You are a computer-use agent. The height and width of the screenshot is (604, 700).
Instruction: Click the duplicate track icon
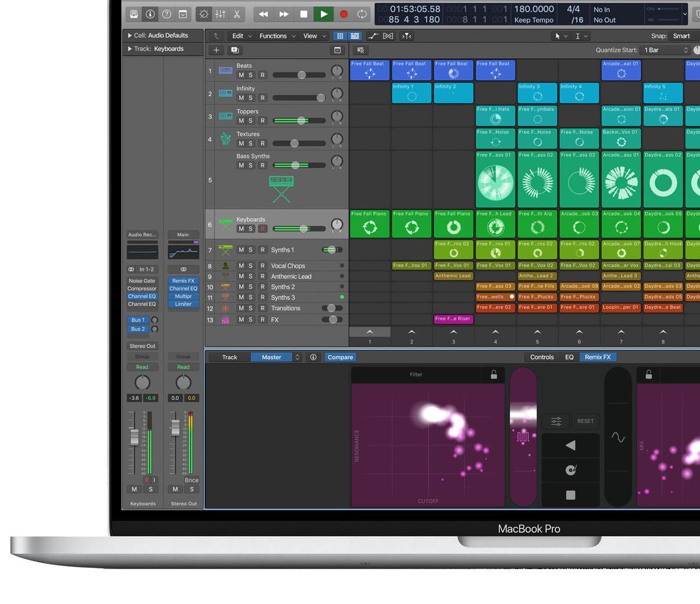(235, 51)
